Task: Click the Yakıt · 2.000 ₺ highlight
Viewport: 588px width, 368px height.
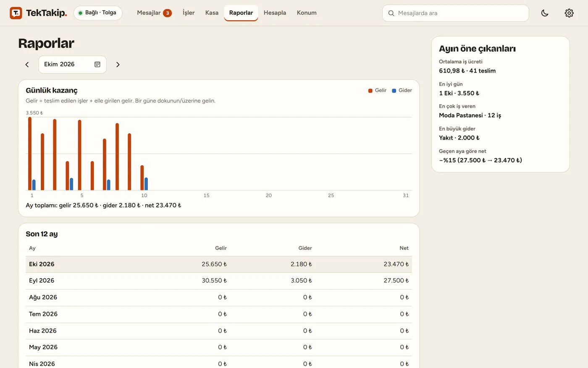Action: coord(459,138)
